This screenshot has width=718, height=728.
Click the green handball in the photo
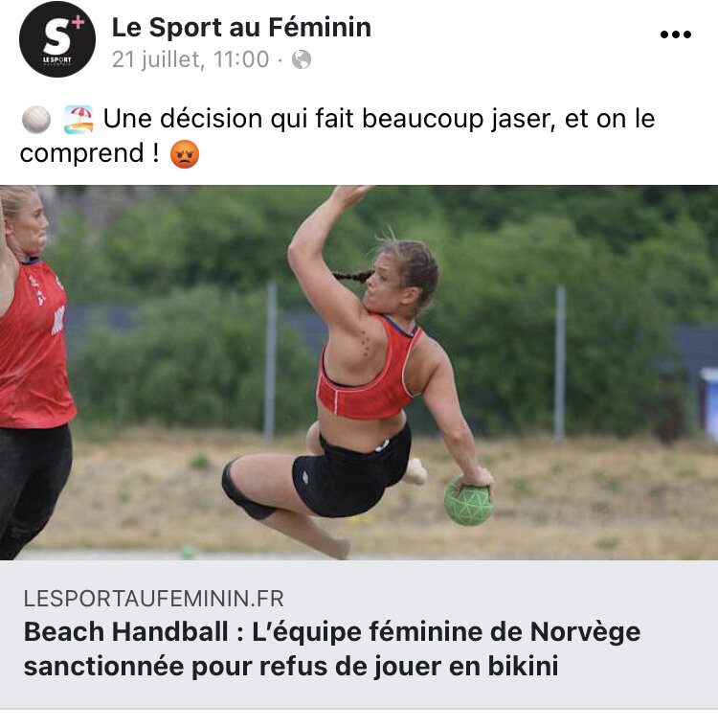pos(468,502)
